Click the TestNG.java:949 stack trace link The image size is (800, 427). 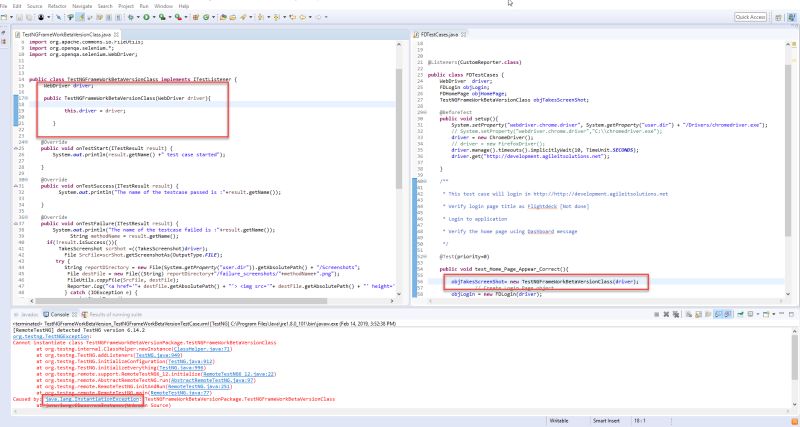tap(158, 355)
